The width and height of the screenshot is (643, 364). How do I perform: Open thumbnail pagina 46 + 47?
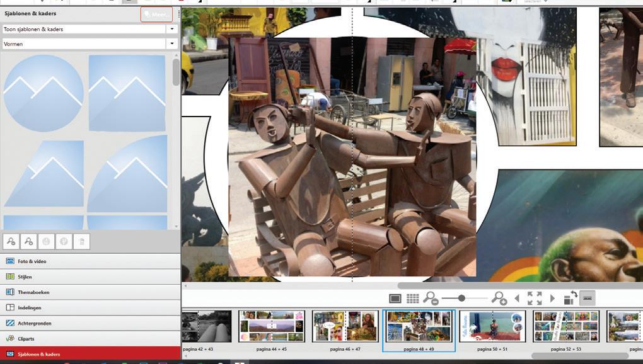coord(345,326)
